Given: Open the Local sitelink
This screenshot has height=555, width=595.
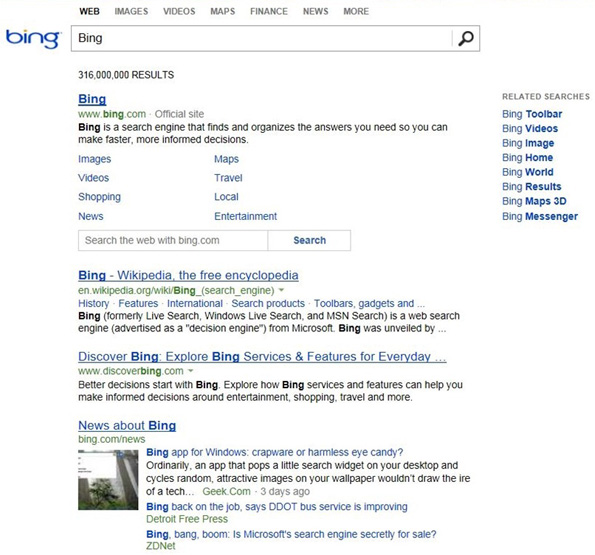Looking at the screenshot, I should click(x=226, y=197).
